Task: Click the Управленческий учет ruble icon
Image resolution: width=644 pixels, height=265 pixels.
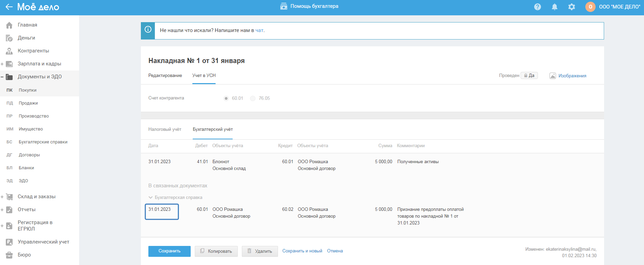Action: coord(9,242)
